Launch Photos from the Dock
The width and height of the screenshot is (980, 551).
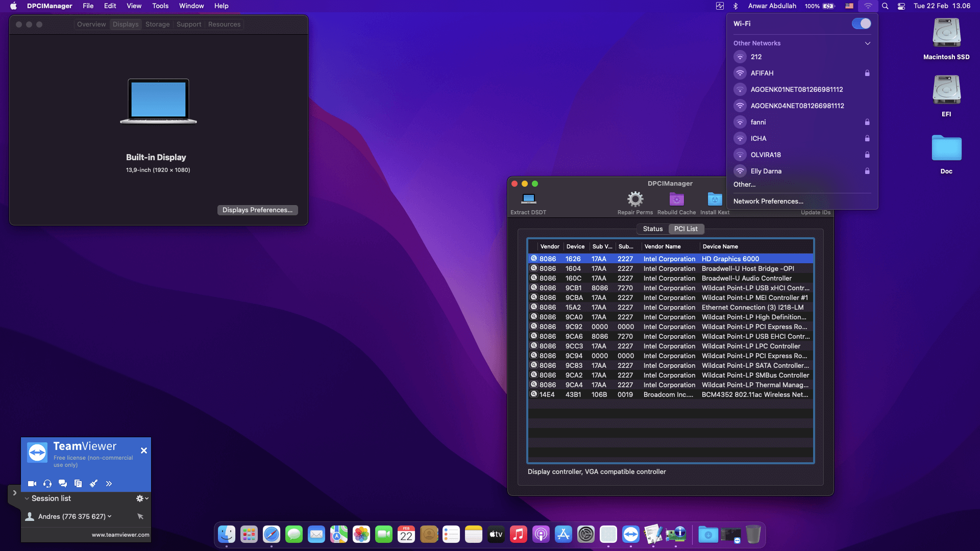click(x=361, y=534)
